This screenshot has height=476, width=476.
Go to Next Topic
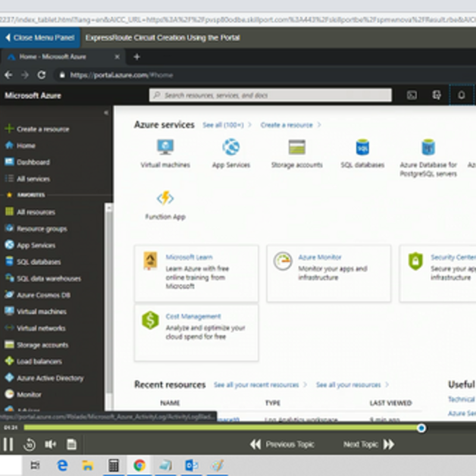click(368, 444)
